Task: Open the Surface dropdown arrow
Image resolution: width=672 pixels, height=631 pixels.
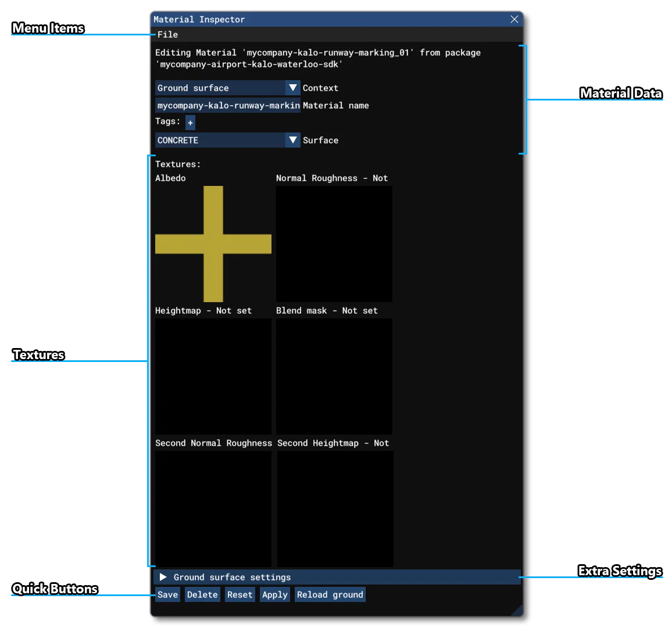Action: (293, 140)
